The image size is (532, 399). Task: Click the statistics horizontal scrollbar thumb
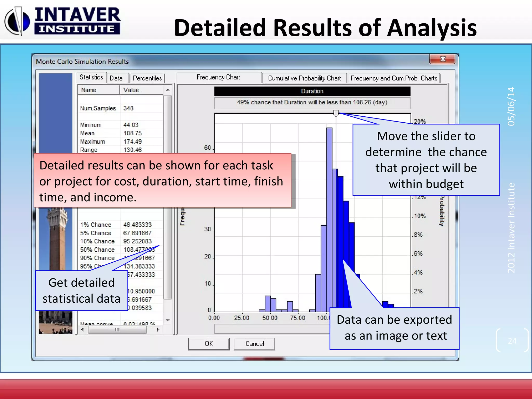tap(117, 330)
